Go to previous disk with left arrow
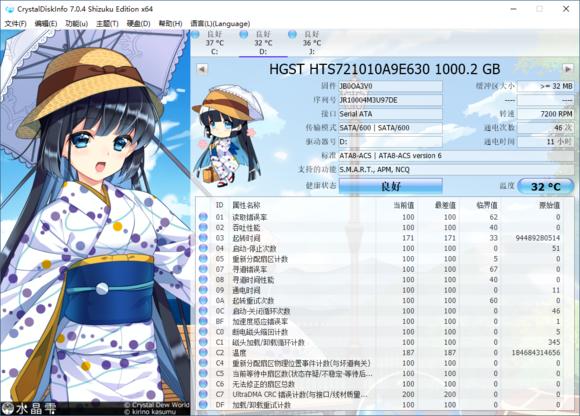Screen dimensions: 580x416 point(202,69)
